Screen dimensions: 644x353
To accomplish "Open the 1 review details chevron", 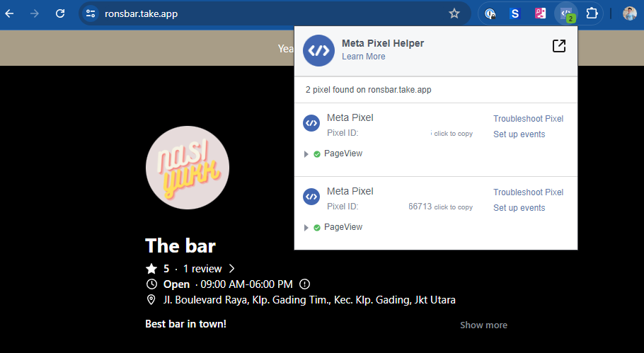I will pyautogui.click(x=231, y=268).
